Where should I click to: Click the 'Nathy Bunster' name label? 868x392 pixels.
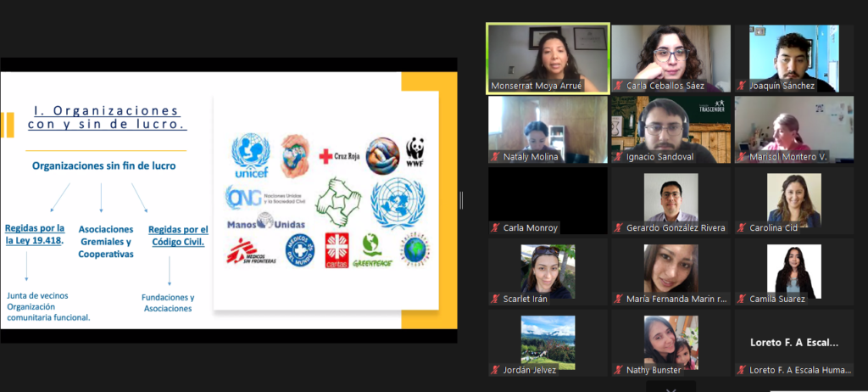tap(654, 370)
